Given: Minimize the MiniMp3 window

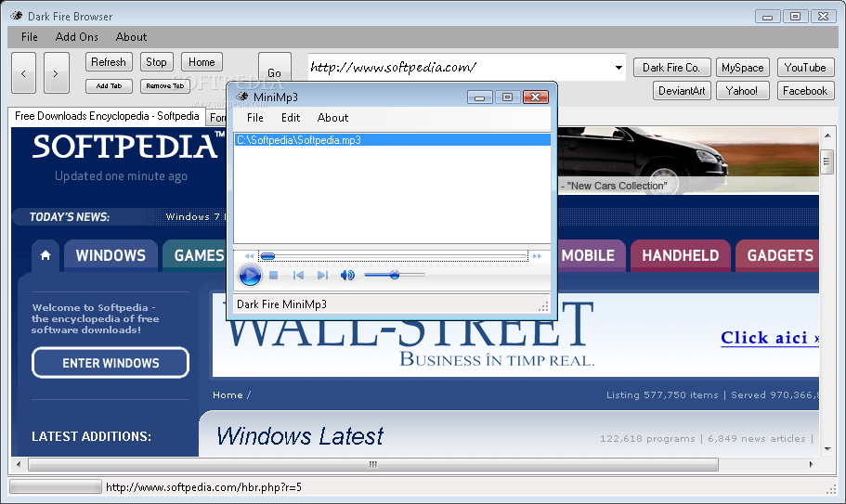Looking at the screenshot, I should [480, 97].
